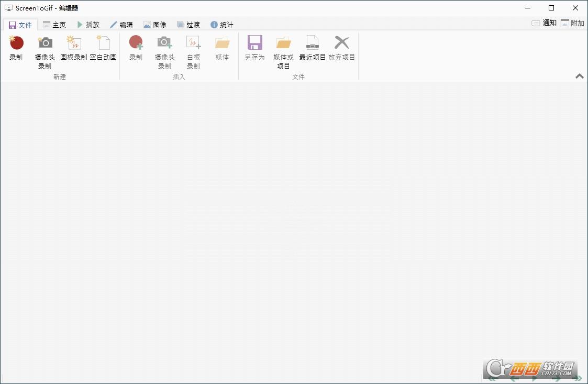This screenshot has height=384, width=588.
Task: Insert media file (媒体)
Action: [x=222, y=48]
